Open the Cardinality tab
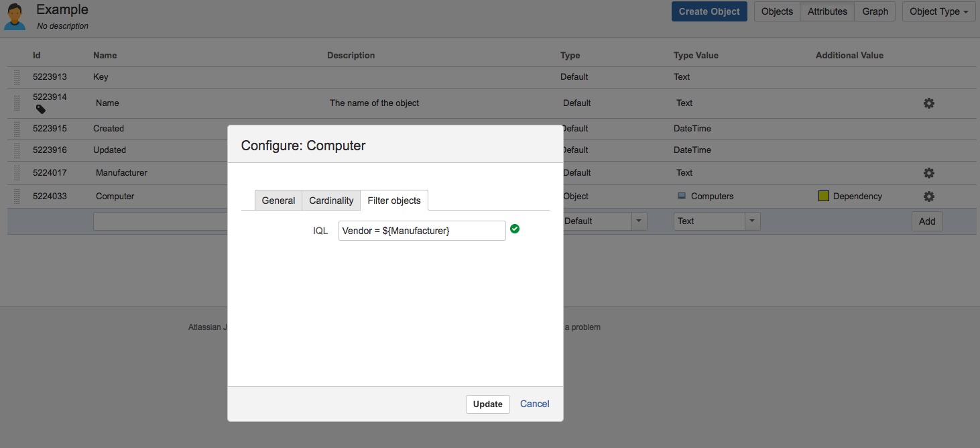This screenshot has width=980, height=448. pyautogui.click(x=331, y=201)
